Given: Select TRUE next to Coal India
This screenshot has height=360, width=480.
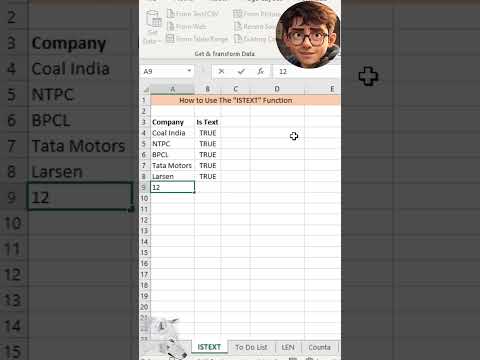Looking at the screenshot, I should [x=208, y=133].
